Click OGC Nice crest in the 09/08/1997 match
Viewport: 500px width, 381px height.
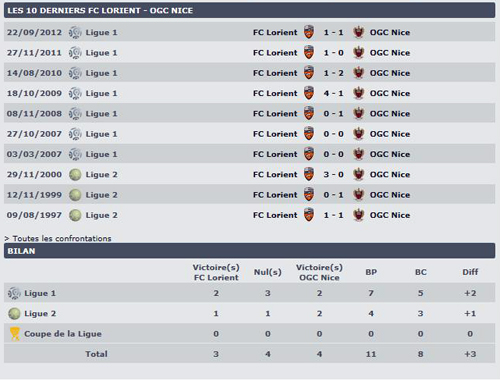tap(358, 215)
